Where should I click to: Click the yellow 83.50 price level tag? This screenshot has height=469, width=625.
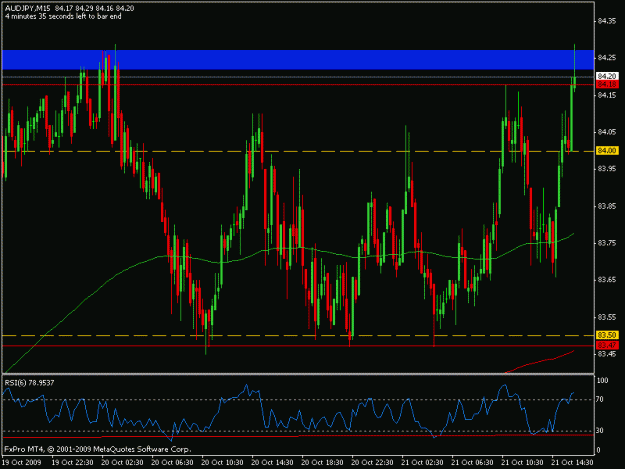607,335
